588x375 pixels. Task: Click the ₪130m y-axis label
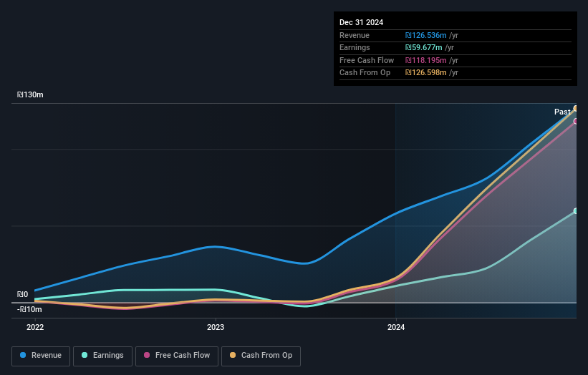pyautogui.click(x=30, y=94)
